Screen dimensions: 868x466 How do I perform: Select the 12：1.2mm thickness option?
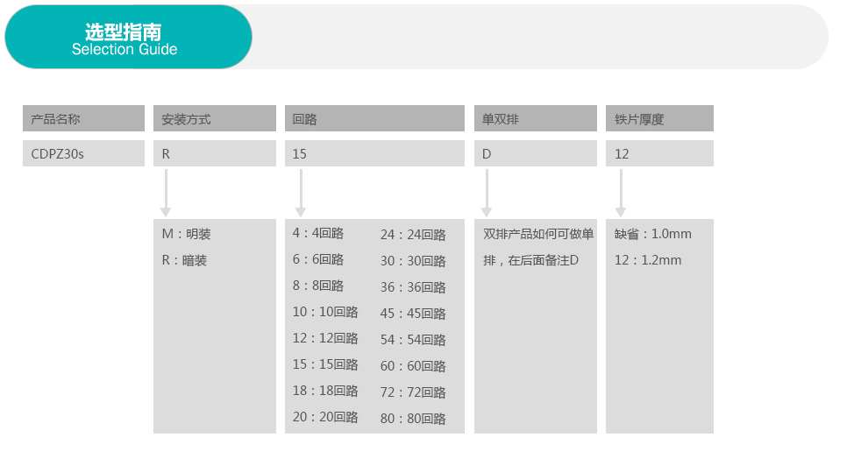coord(648,260)
